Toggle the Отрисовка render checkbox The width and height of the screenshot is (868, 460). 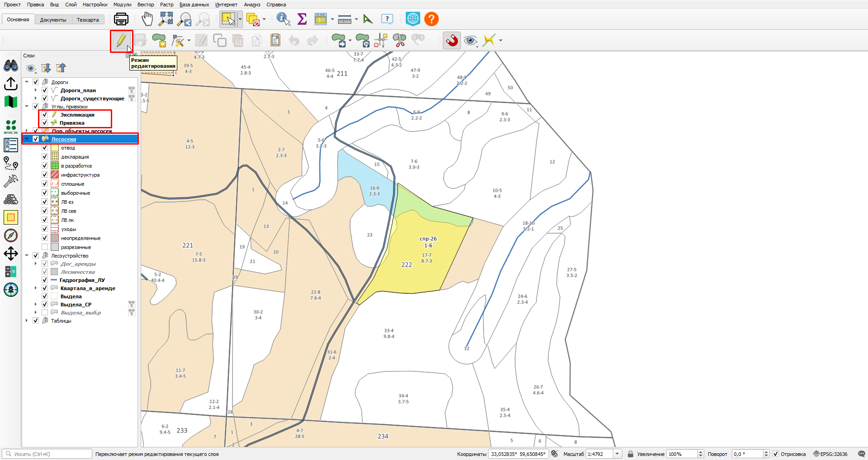[x=776, y=454]
